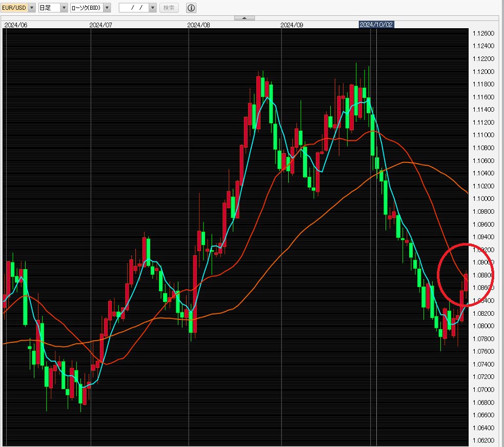Image resolution: width=504 pixels, height=447 pixels.
Task: Click the latest red candle inside red circle
Action: [x=466, y=282]
